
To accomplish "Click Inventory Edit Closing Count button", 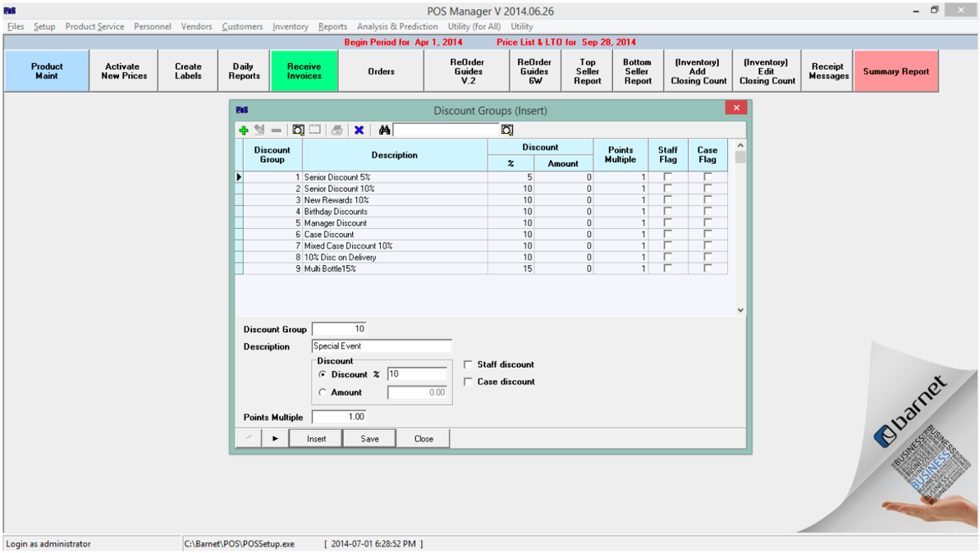I will [767, 71].
